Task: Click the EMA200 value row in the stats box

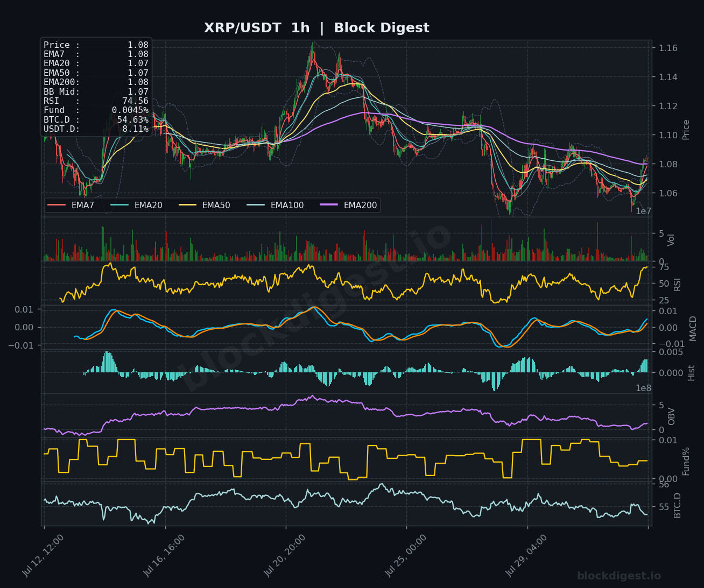Action: tap(96, 82)
